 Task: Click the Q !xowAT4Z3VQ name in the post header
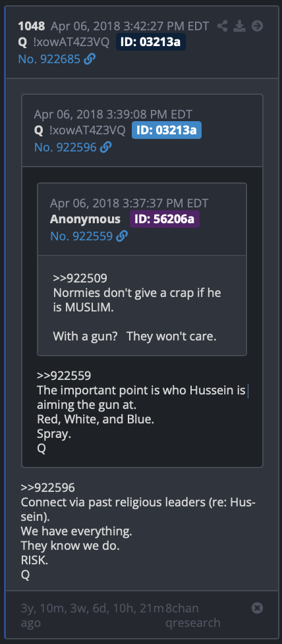pyautogui.click(x=63, y=42)
